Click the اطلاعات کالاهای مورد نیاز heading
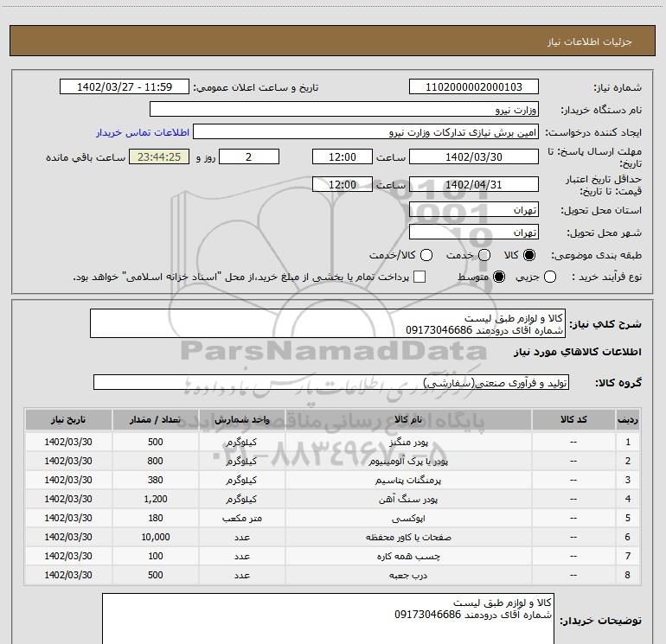 pyautogui.click(x=577, y=352)
